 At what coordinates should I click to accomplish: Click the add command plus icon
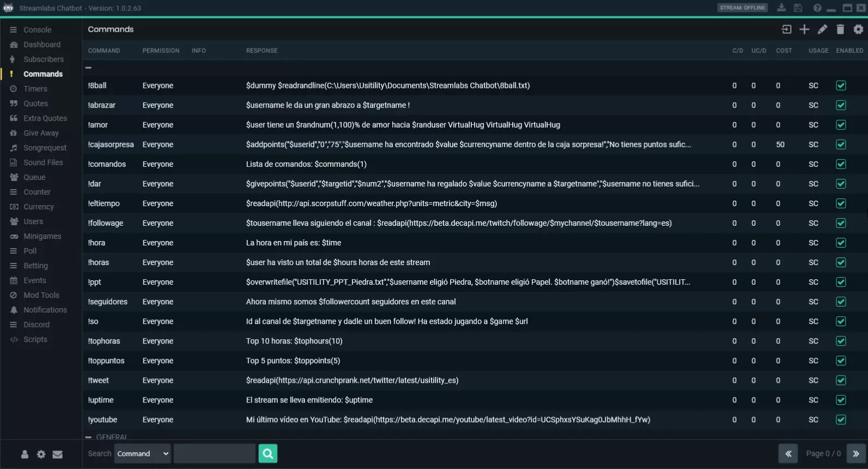coord(804,29)
